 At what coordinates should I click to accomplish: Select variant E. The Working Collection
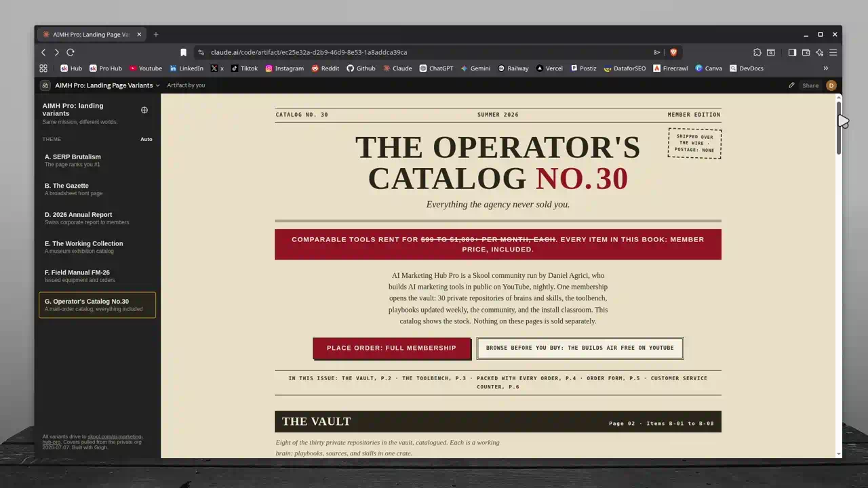[97, 247]
